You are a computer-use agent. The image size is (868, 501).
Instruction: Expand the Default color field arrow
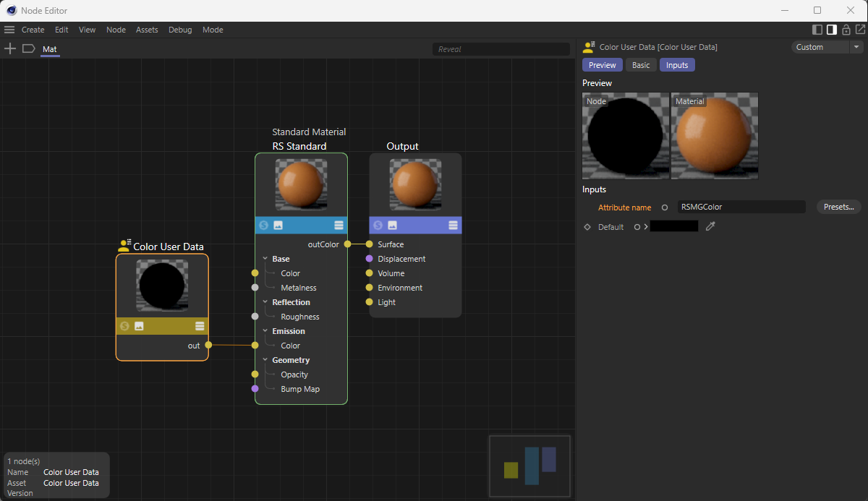(645, 227)
